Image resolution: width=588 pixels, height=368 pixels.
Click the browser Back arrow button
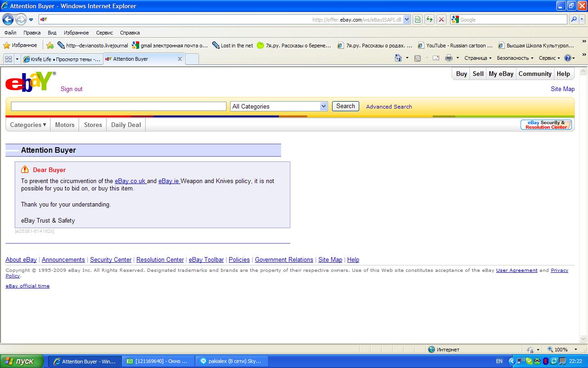pos(8,19)
